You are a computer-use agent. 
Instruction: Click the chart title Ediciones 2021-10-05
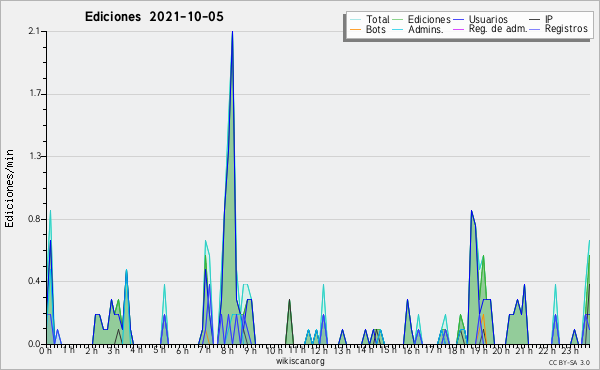click(x=154, y=17)
